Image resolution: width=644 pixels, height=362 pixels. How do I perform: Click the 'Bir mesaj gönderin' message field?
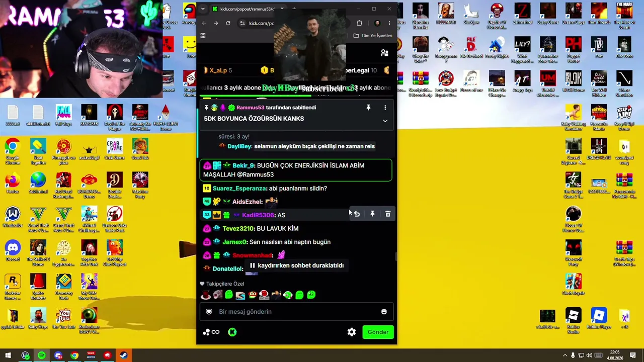pos(296,312)
